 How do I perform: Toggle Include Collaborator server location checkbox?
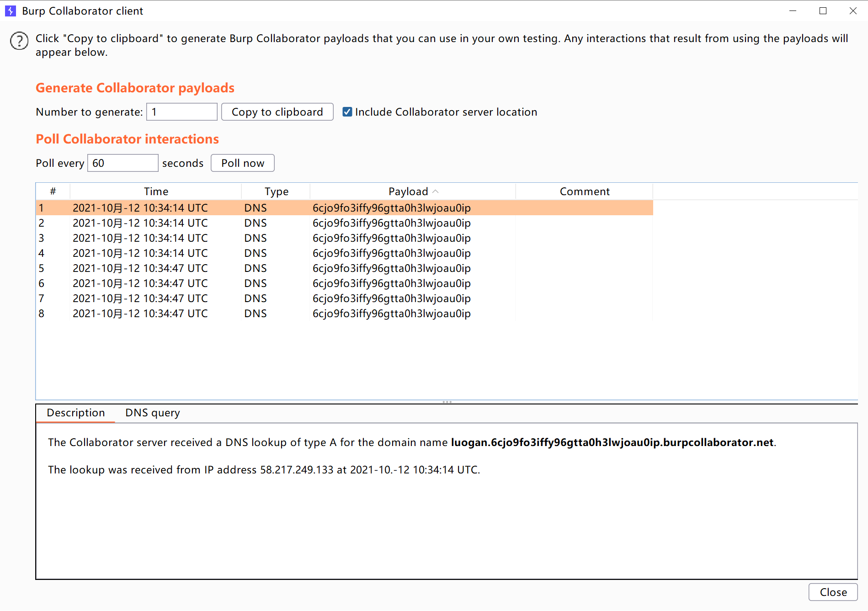[x=347, y=112]
